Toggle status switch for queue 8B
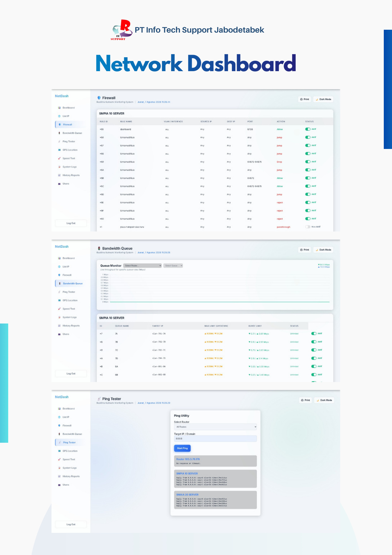 click(x=314, y=375)
